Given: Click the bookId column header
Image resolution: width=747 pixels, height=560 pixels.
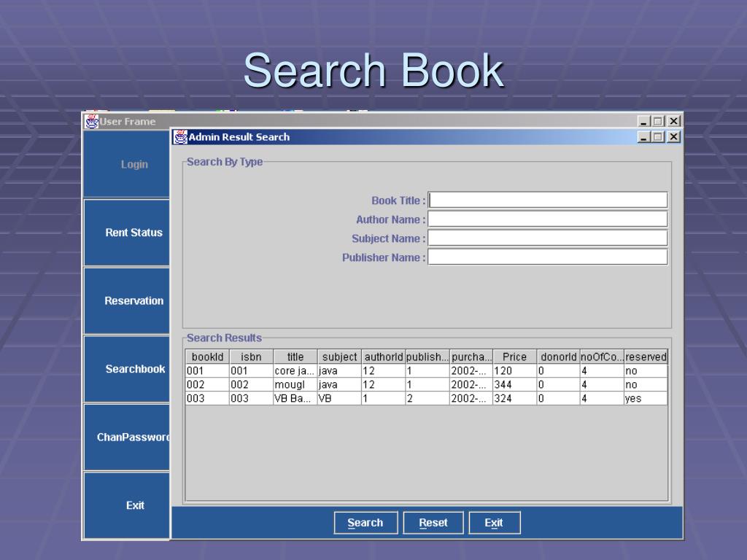Looking at the screenshot, I should pyautogui.click(x=207, y=357).
